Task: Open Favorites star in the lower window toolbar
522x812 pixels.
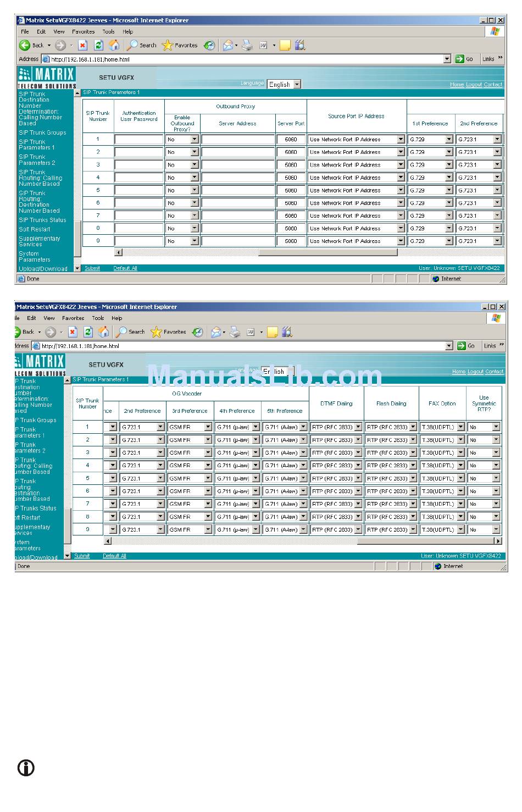Action: click(168, 332)
